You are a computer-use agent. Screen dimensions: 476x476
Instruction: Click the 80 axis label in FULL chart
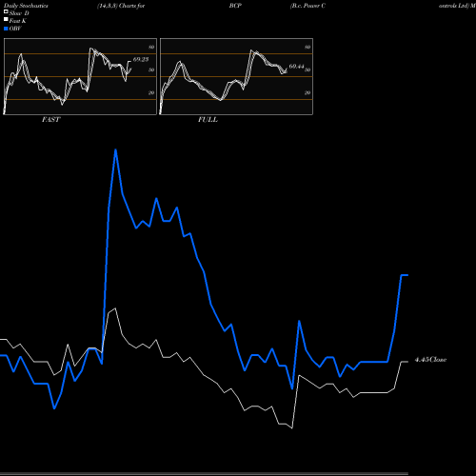click(x=307, y=47)
